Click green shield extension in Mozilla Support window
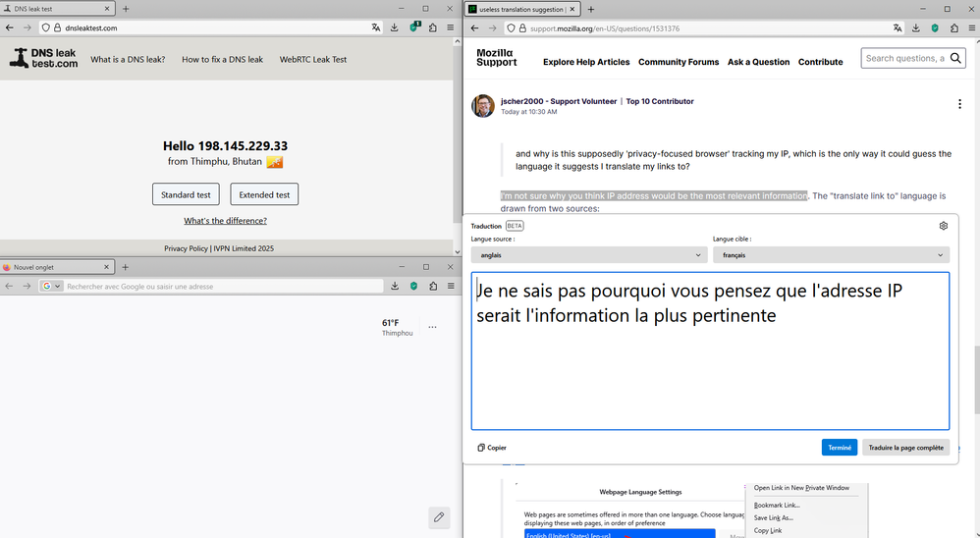 pos(935,28)
